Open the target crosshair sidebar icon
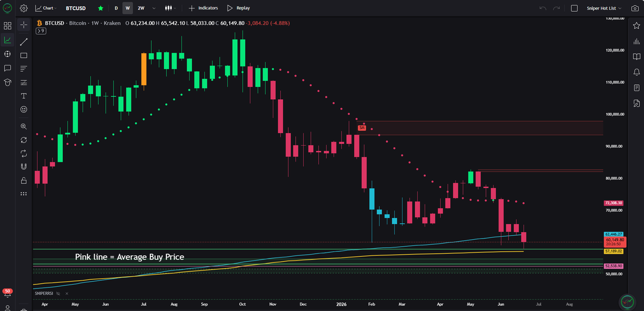 point(8,54)
